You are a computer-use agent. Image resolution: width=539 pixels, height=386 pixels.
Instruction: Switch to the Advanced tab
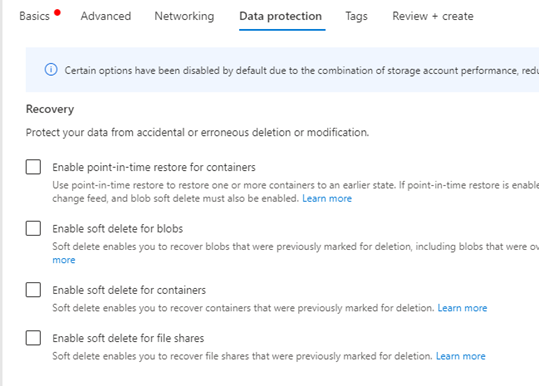[x=106, y=16]
